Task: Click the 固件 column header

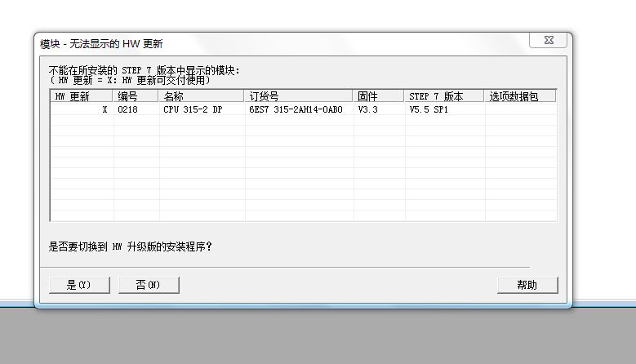Action: point(379,96)
